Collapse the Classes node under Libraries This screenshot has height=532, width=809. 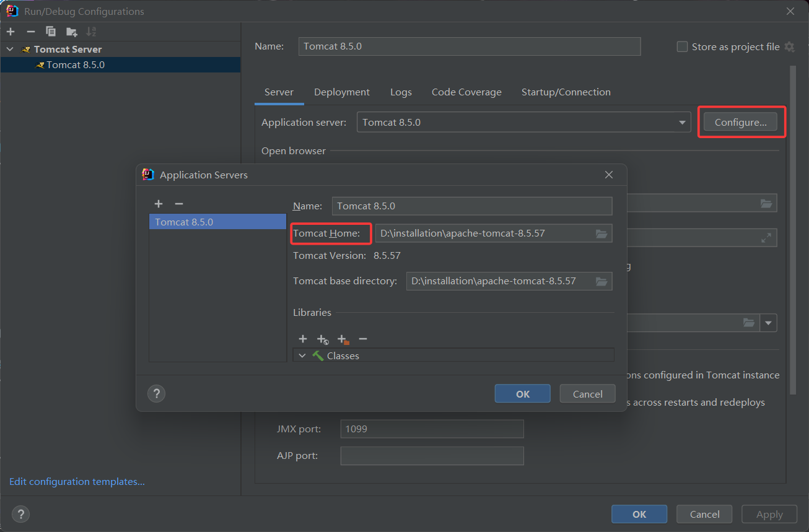point(302,355)
